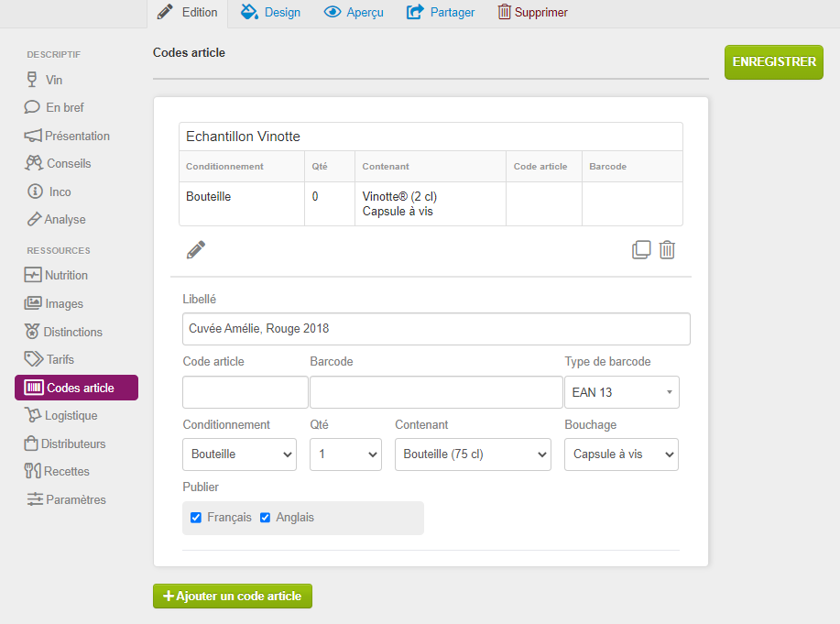The image size is (840, 624).
Task: Click the pencil edit icon under Echantillon Vinotte
Action: [196, 250]
